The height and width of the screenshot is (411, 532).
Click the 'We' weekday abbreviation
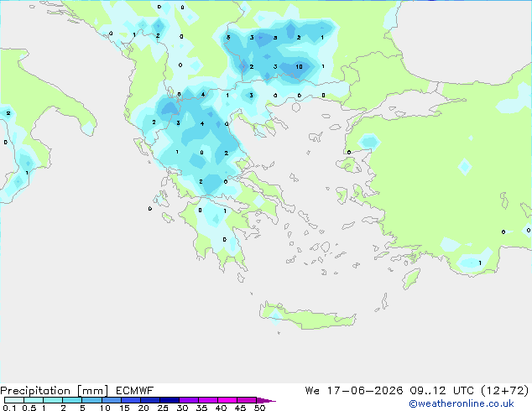[x=312, y=391]
